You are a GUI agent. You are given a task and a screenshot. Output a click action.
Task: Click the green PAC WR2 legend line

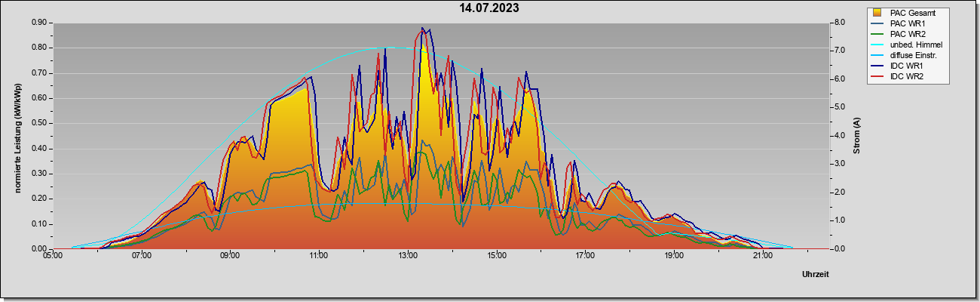tap(877, 34)
